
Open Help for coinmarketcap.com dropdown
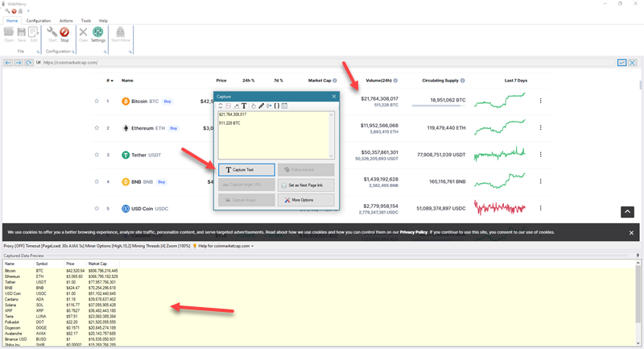click(x=223, y=246)
